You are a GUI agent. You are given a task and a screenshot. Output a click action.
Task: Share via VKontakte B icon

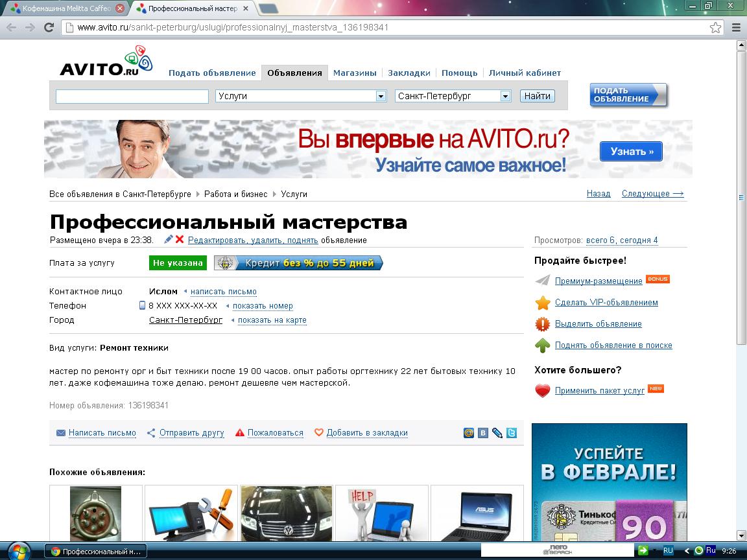483,433
